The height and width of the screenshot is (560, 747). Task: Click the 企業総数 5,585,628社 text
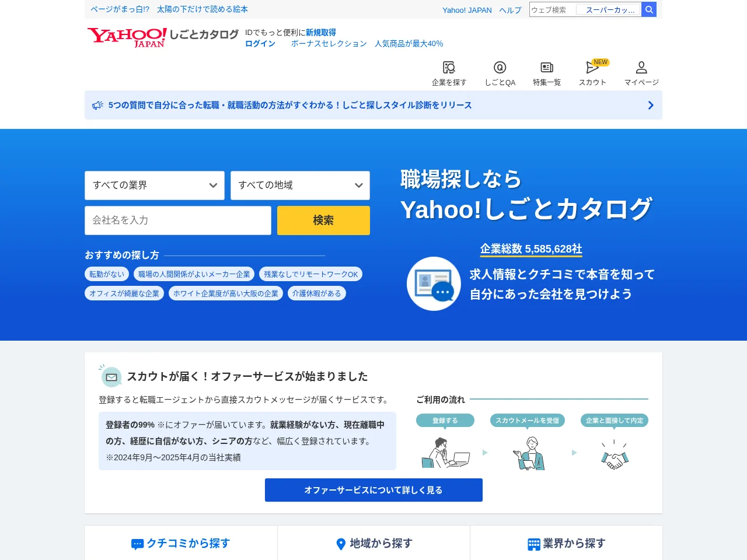tap(531, 249)
